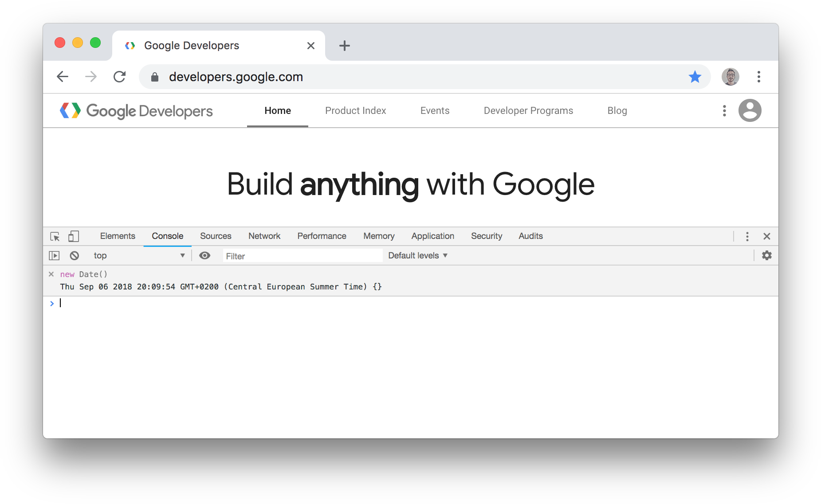Open the Memory panel
This screenshot has width=821, height=504.
click(379, 236)
